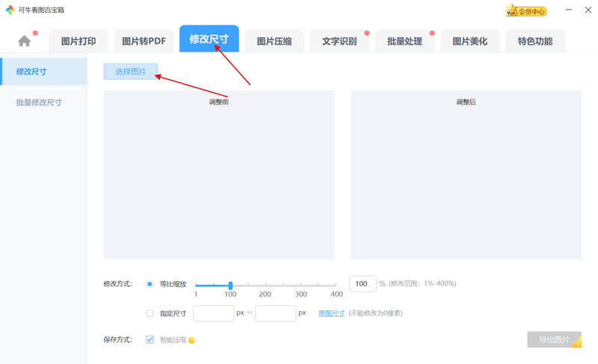Go to the Home icon tab
The width and height of the screenshot is (598, 364).
pos(25,41)
